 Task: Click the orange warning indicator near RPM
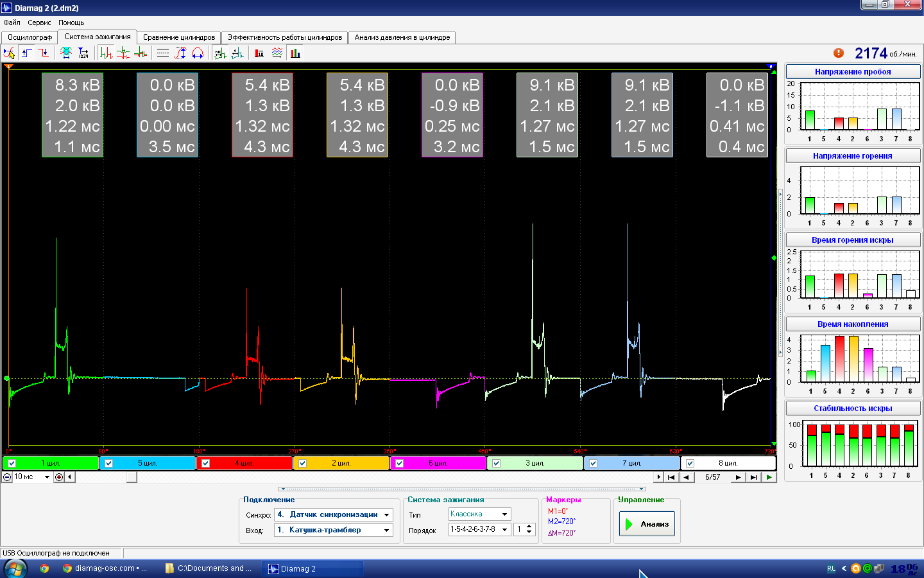pos(839,53)
